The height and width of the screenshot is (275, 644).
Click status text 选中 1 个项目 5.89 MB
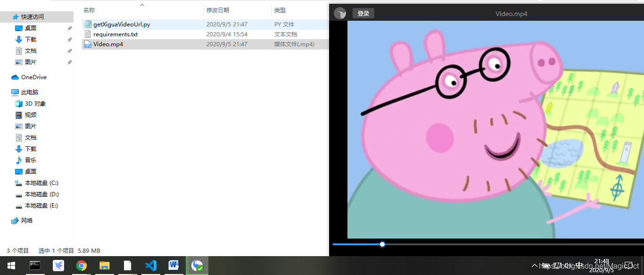point(69,251)
